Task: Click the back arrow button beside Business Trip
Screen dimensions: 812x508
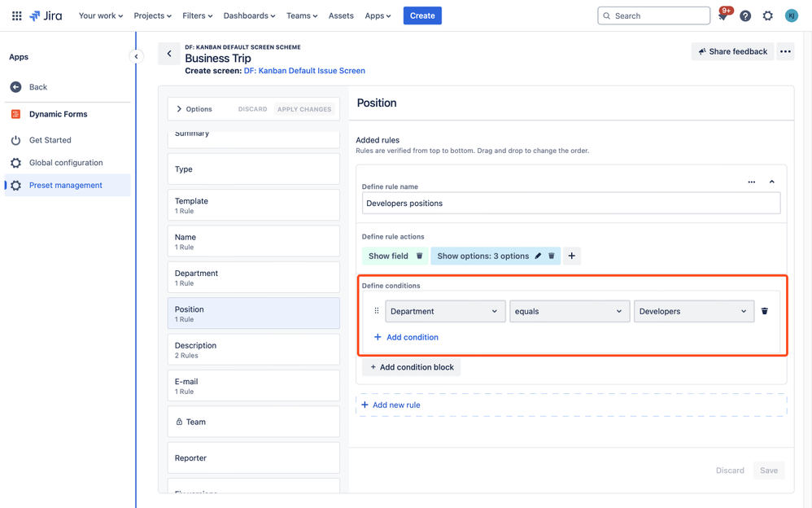Action: click(168, 54)
